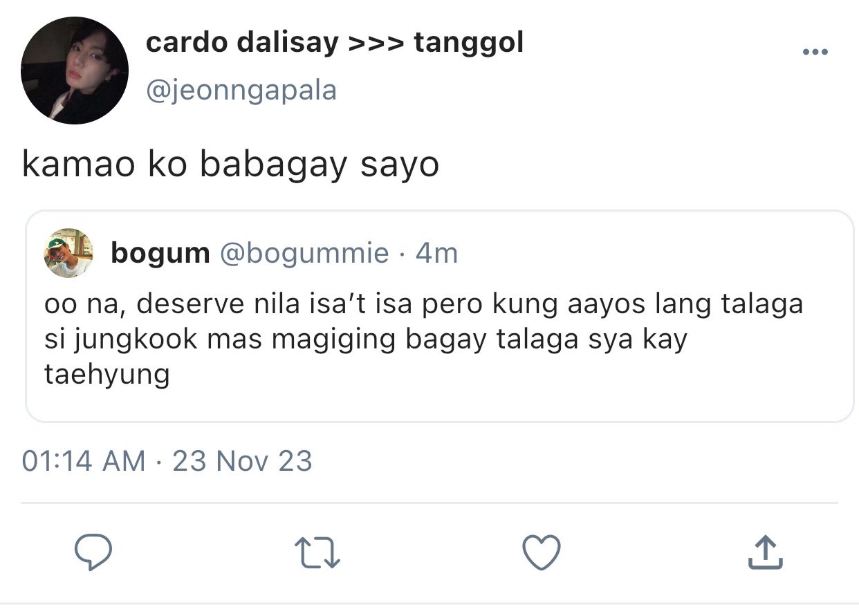Viewport: 859px width, 616px height.
Task: Visit the @bogummie handle
Action: [x=304, y=254]
